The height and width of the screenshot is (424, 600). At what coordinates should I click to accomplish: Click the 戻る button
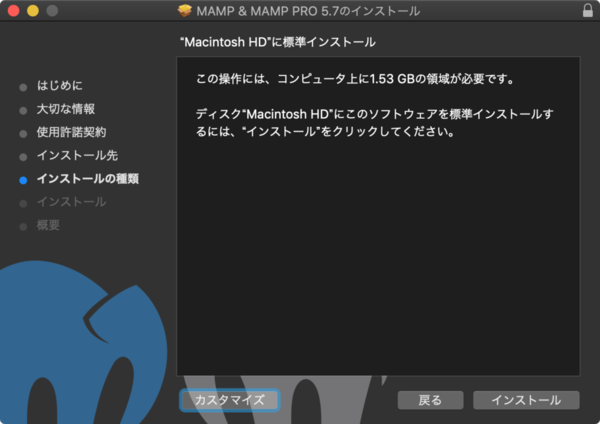pyautogui.click(x=430, y=400)
